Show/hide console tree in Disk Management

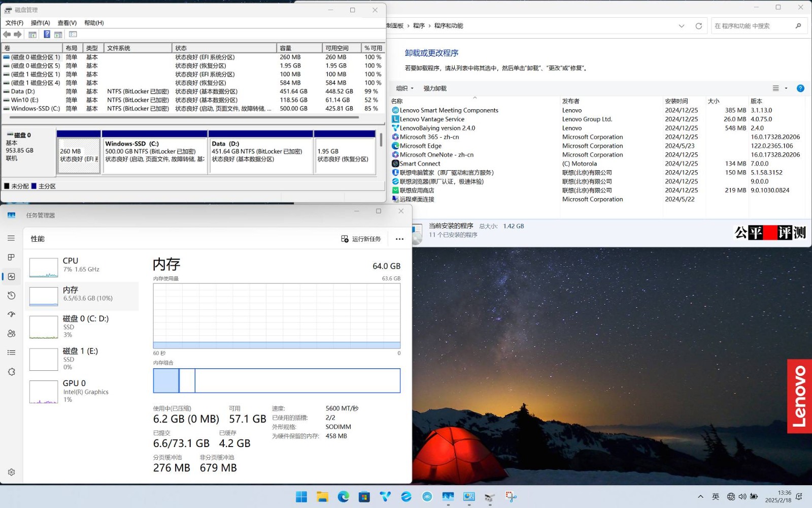pyautogui.click(x=32, y=35)
